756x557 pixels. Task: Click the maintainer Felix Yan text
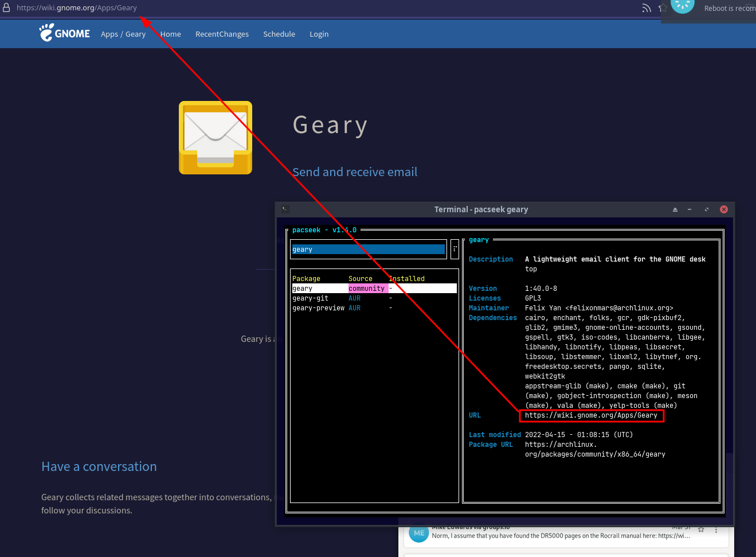[599, 308]
